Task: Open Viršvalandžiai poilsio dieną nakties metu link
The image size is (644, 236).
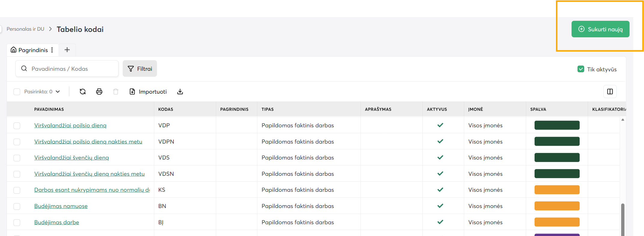Action: point(88,141)
